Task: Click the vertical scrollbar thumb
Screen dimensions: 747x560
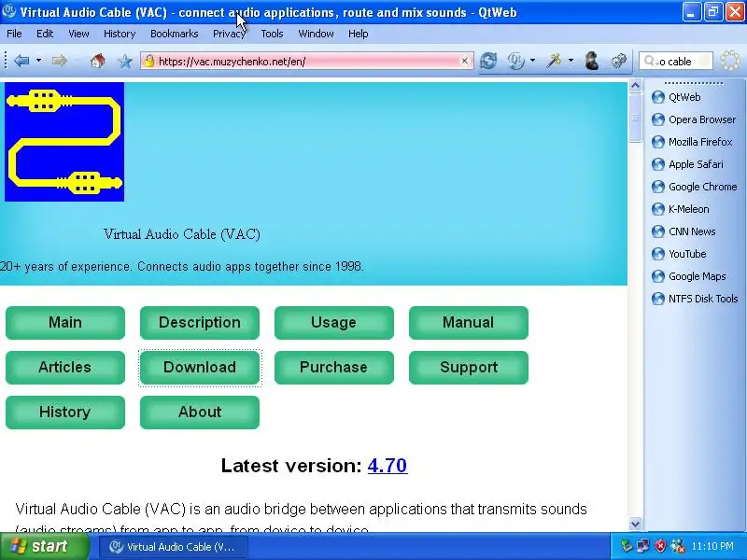Action: (635, 118)
